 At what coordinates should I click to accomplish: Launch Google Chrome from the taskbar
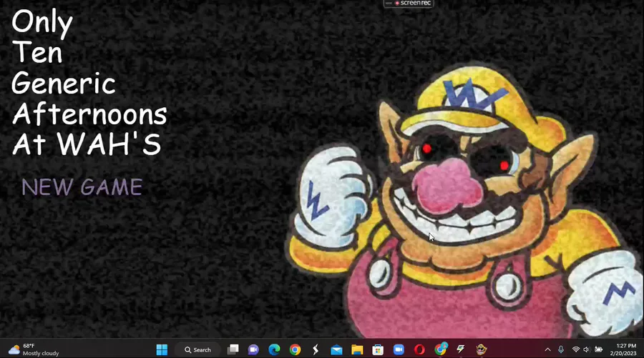click(295, 350)
